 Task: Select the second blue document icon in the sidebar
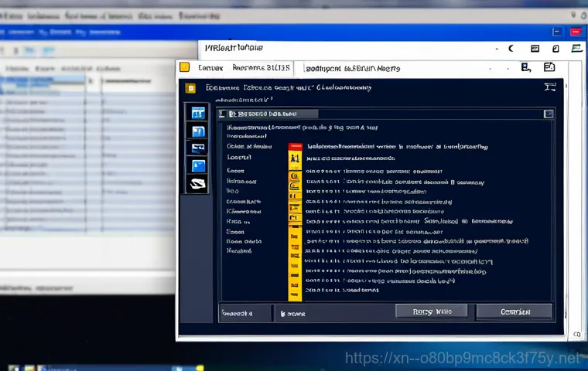198,131
